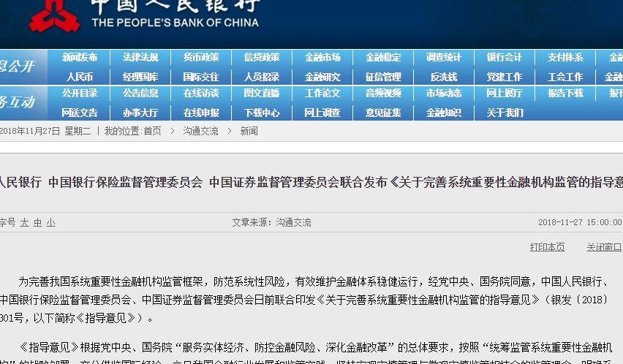Open 调查统计 navigation link
Screen dimensions: 623x364
[444, 57]
